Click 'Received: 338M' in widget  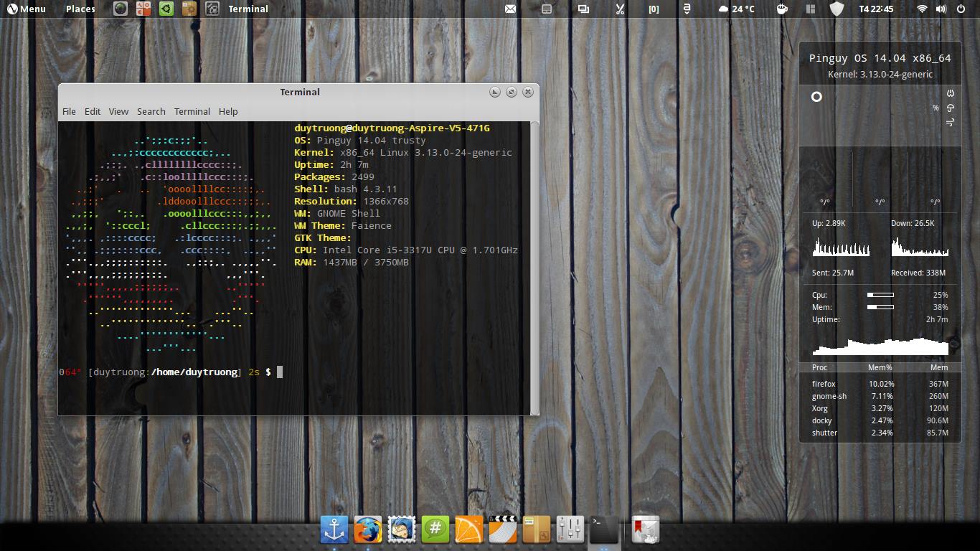click(x=918, y=273)
